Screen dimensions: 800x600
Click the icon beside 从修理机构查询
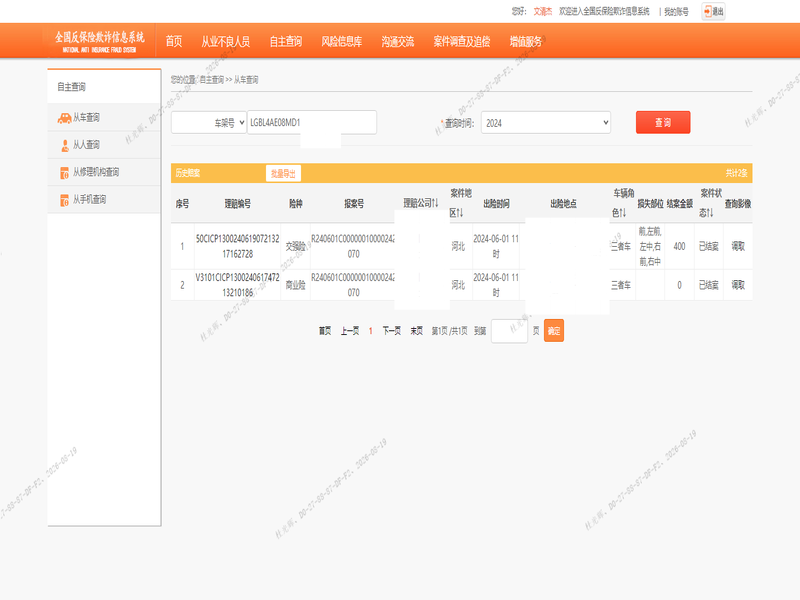64,173
